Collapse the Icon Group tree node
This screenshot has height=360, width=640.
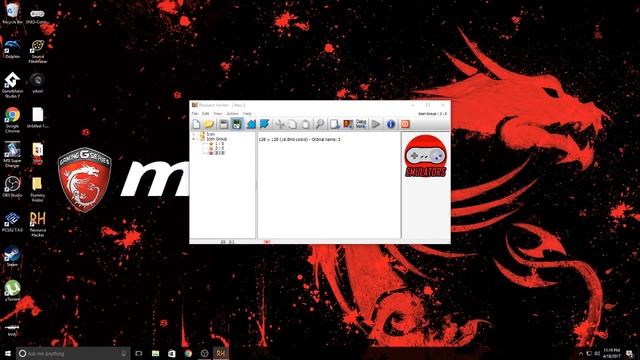(x=193, y=139)
